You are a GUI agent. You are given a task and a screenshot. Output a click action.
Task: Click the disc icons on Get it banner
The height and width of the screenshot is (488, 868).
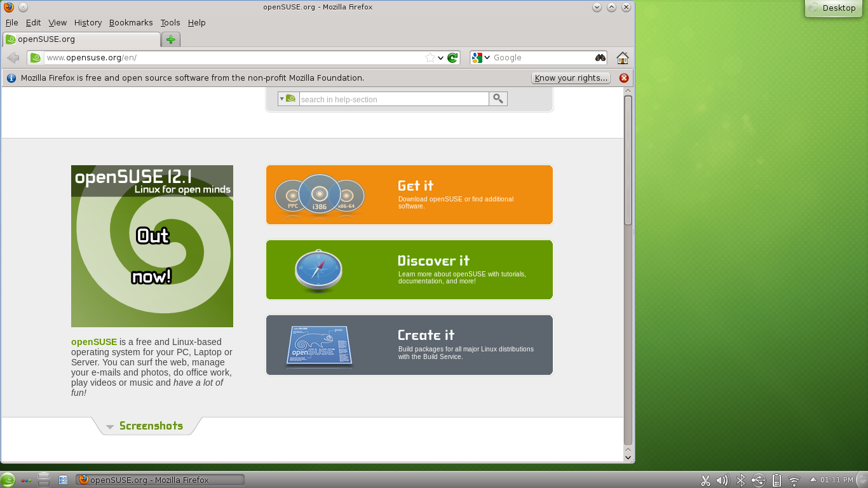pyautogui.click(x=320, y=196)
